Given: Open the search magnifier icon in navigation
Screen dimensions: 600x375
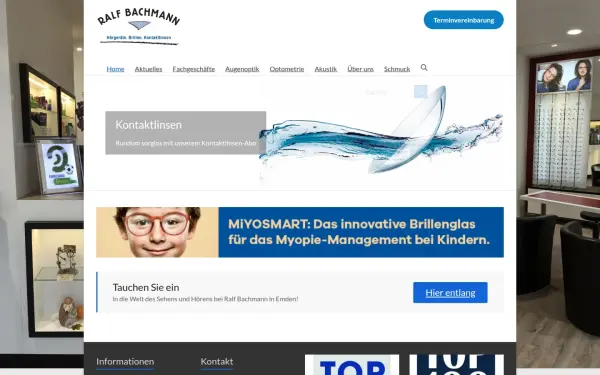Looking at the screenshot, I should click(x=424, y=68).
